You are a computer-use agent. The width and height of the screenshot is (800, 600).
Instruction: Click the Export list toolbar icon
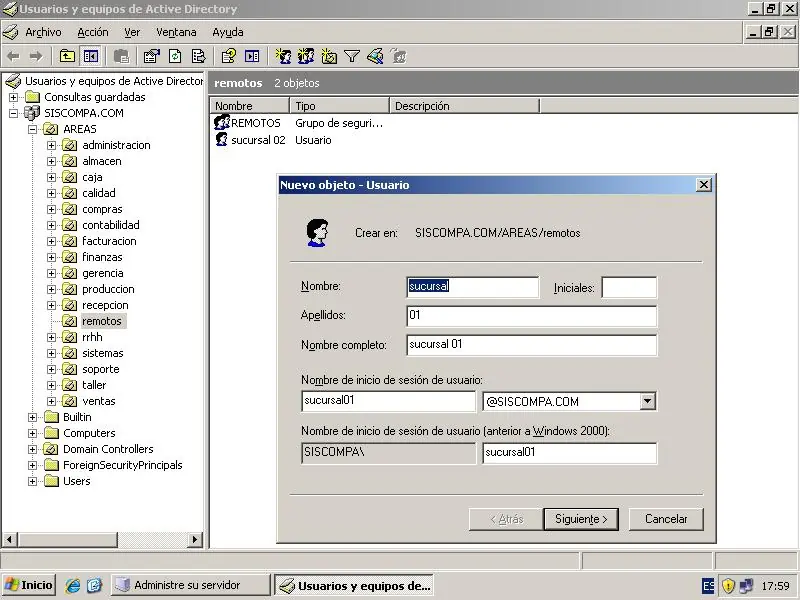tap(198, 56)
